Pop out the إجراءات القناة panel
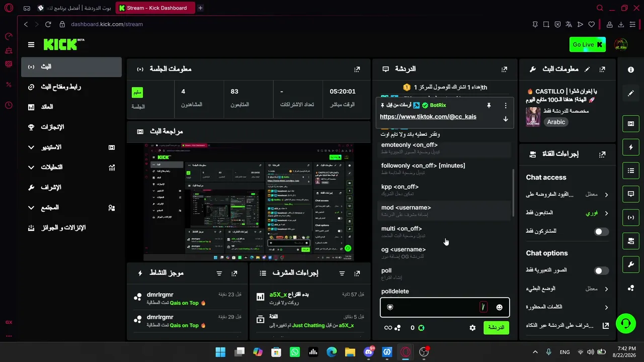The image size is (644, 362). 602,154
